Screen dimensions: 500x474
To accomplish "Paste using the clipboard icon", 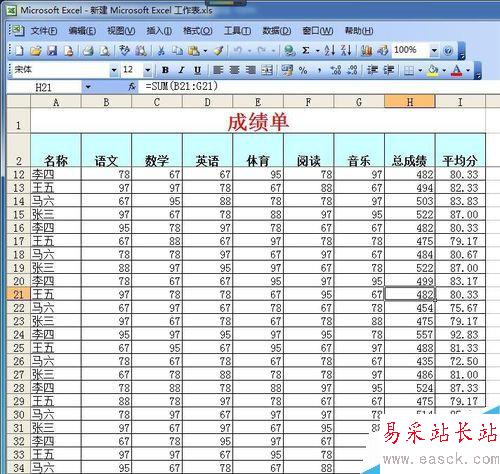I will tap(194, 51).
